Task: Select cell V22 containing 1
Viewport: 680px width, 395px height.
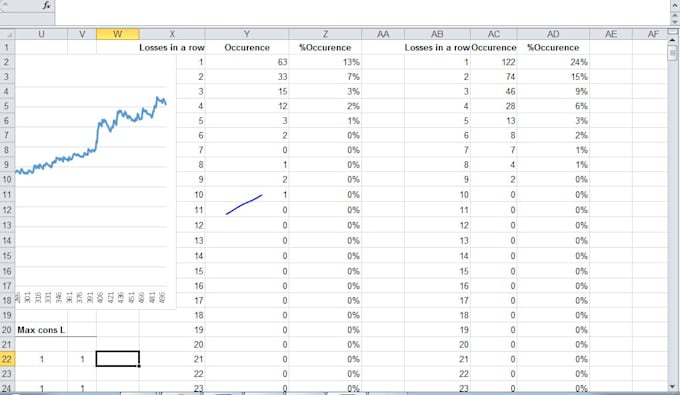Action: tap(82, 359)
